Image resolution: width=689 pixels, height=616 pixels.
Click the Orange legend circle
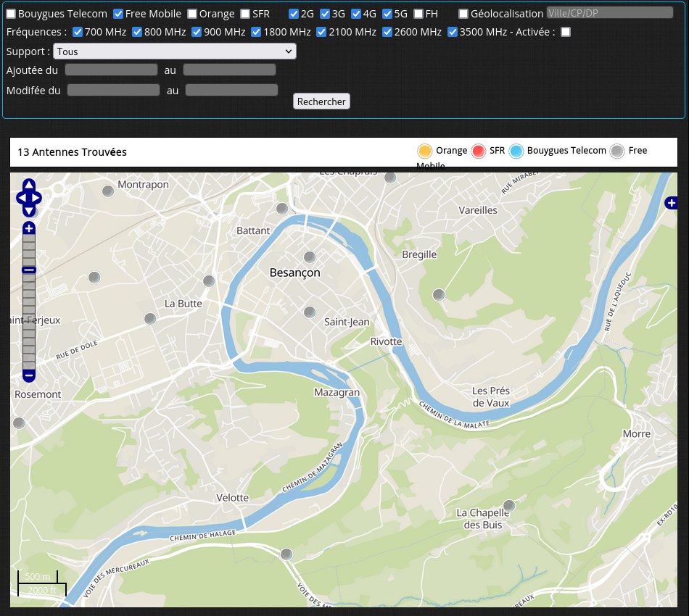pos(425,151)
